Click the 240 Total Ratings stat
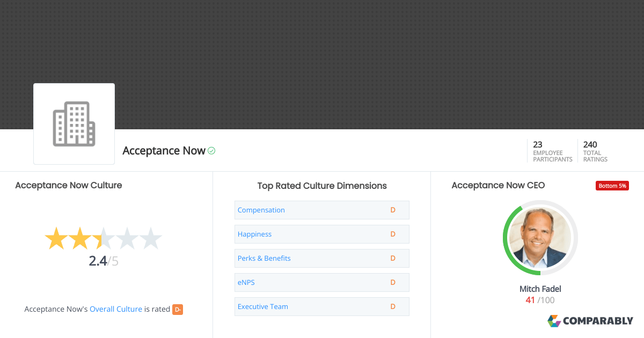644x338 pixels. 596,151
